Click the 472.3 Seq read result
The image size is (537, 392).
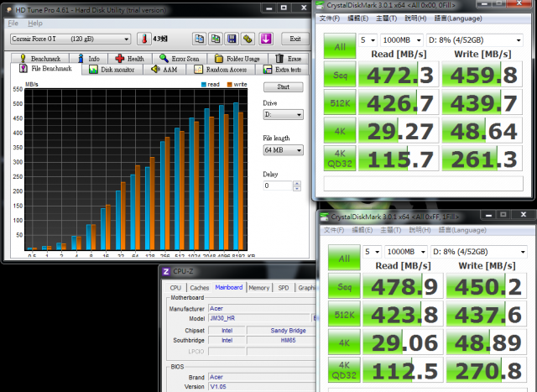tap(399, 75)
